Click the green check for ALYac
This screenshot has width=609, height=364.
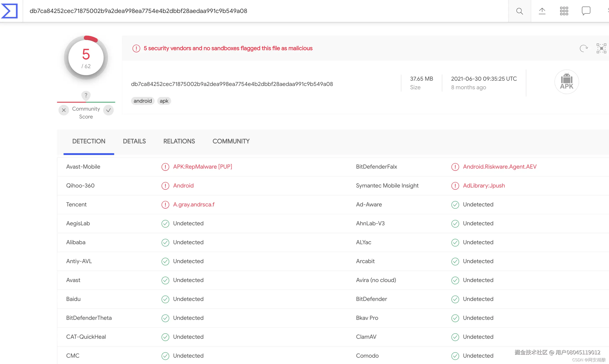455,243
